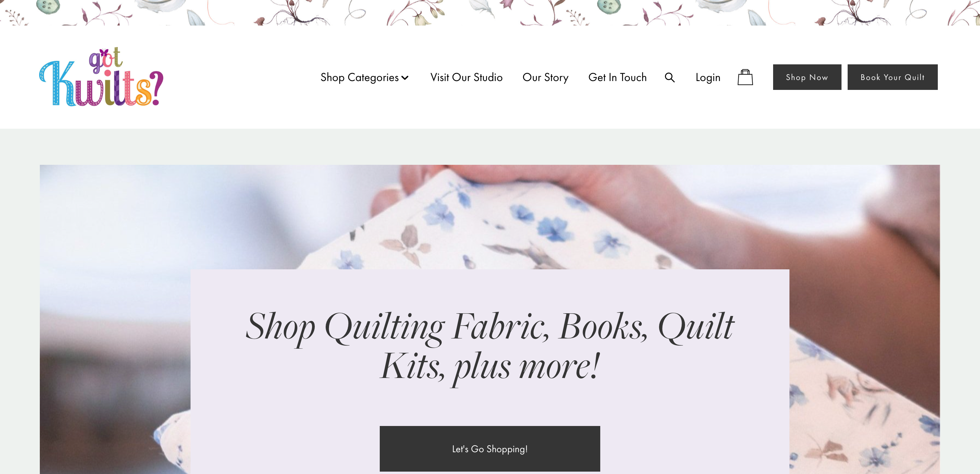The image size is (980, 474).
Task: Click the 'Shop Quilting Fabric, Books' headline
Action: [x=490, y=346]
